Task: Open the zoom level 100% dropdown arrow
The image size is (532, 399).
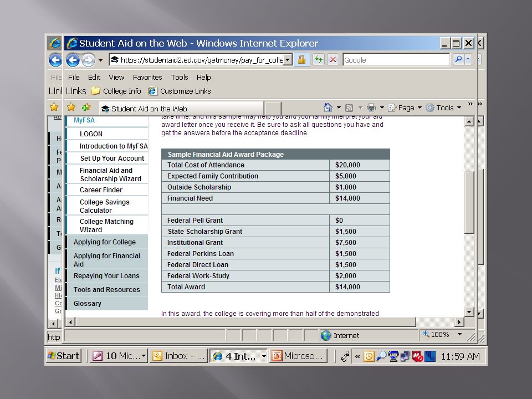Action: point(460,334)
